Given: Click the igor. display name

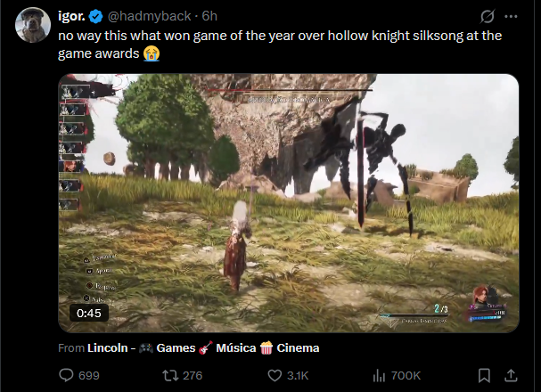Looking at the screenshot, I should pos(72,16).
